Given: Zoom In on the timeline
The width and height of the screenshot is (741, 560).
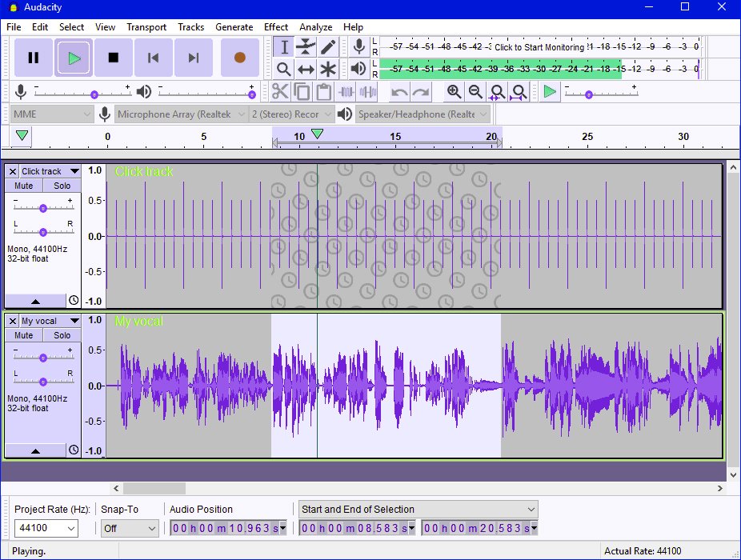Looking at the screenshot, I should click(x=455, y=92).
